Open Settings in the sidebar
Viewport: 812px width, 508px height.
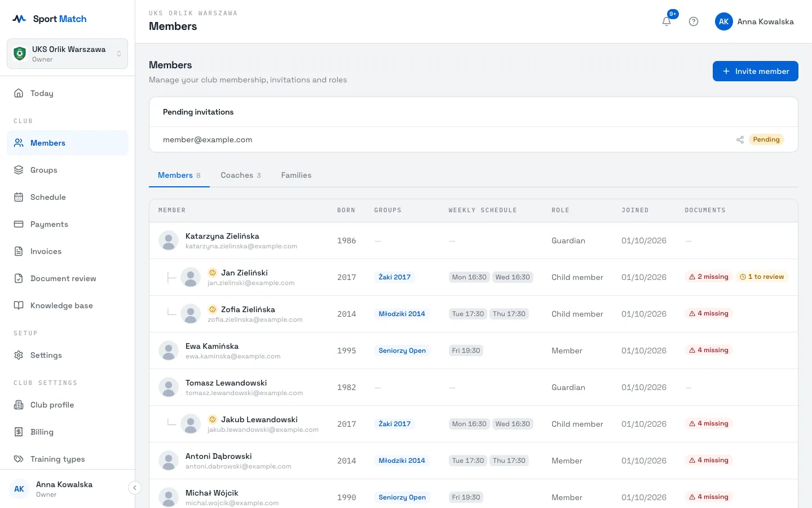tap(68, 355)
